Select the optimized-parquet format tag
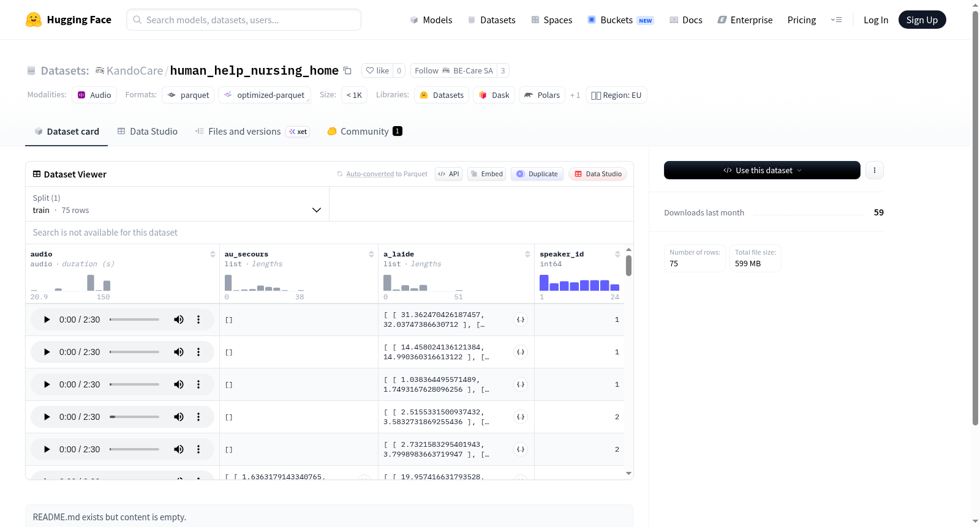 point(265,95)
